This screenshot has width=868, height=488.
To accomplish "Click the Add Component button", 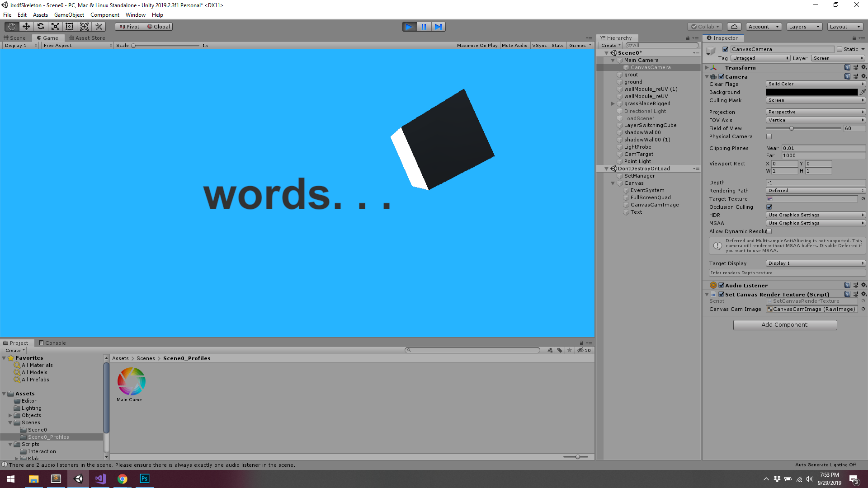I will point(785,325).
